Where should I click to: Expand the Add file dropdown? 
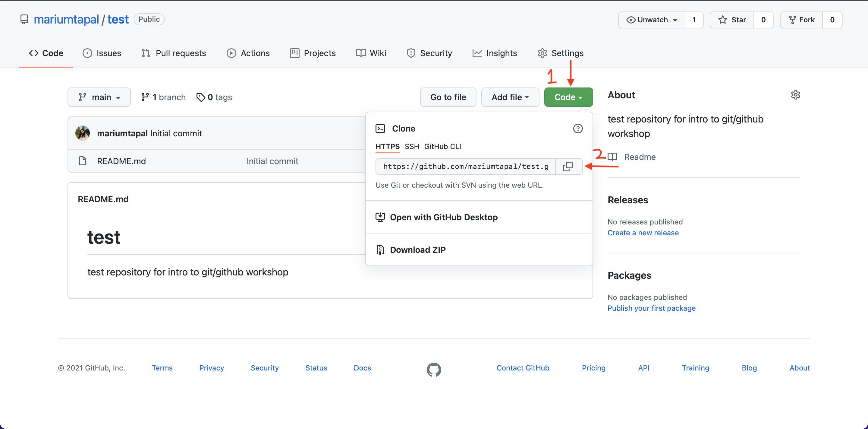510,97
